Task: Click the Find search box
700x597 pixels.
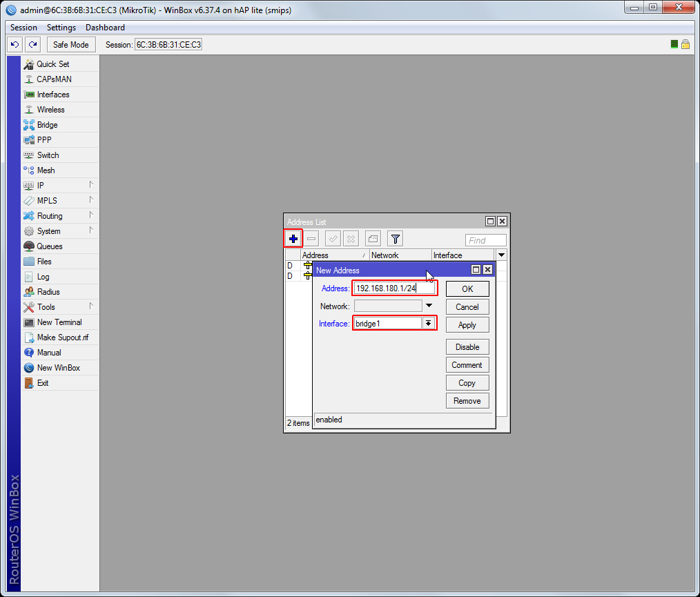Action: tap(486, 240)
